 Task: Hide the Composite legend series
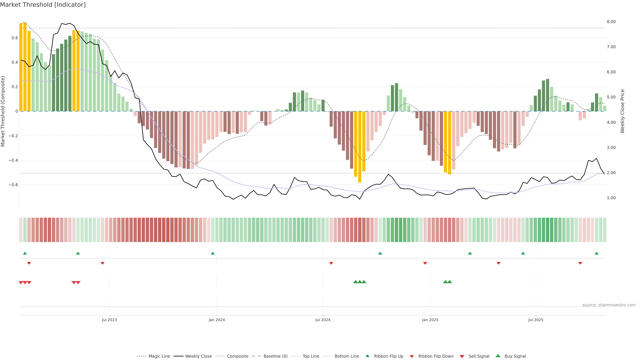click(237, 356)
